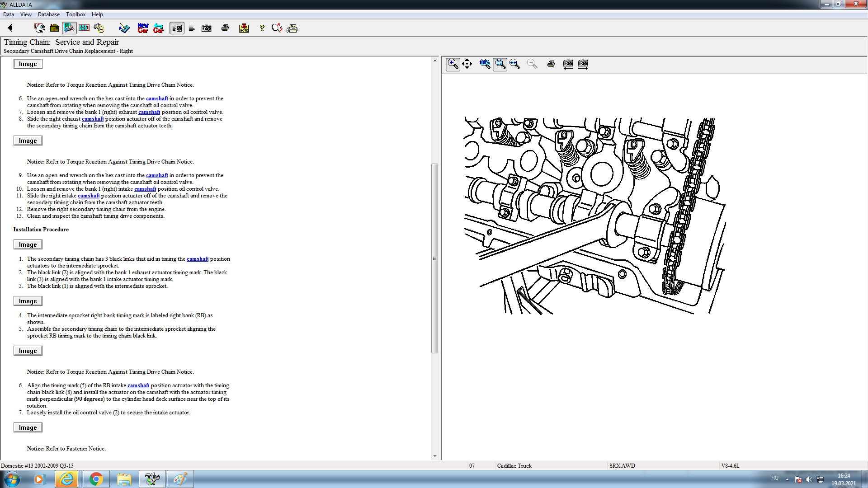The image size is (868, 488).
Task: Toggle the text-with-image layout view button
Action: tap(177, 28)
